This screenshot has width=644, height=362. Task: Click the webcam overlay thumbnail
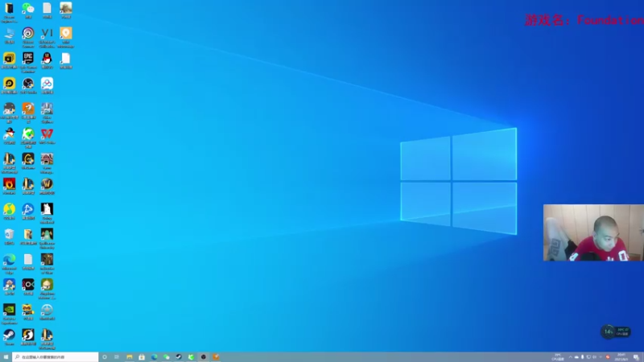pyautogui.click(x=593, y=232)
